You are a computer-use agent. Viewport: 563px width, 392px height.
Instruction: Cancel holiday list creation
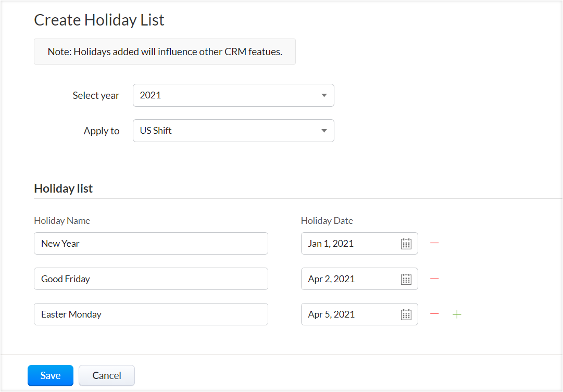107,375
